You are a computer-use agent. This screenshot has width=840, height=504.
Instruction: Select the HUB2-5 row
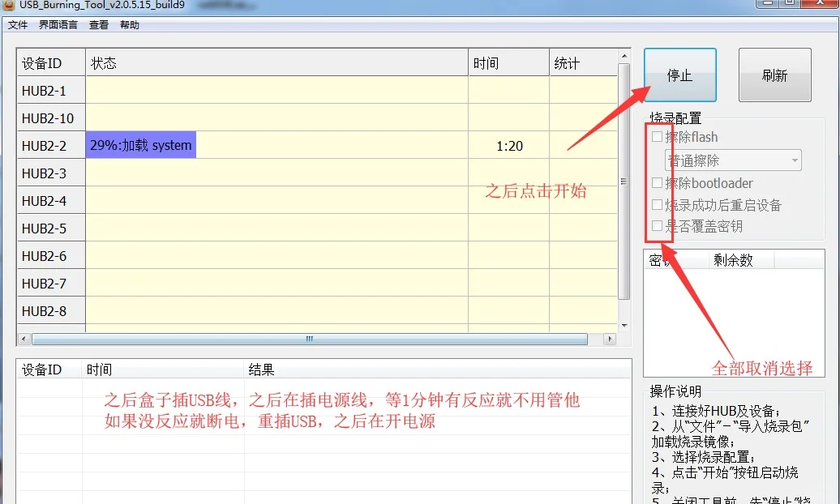tap(317, 229)
